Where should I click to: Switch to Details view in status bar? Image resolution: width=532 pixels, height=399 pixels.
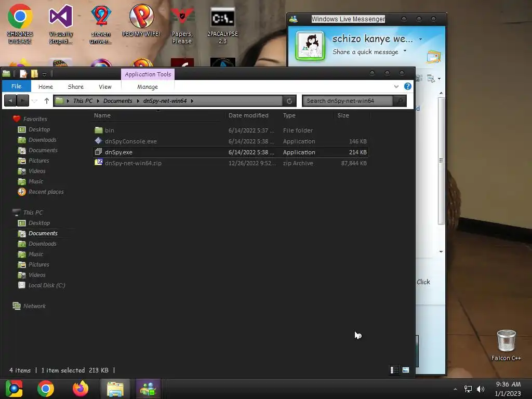pos(394,370)
